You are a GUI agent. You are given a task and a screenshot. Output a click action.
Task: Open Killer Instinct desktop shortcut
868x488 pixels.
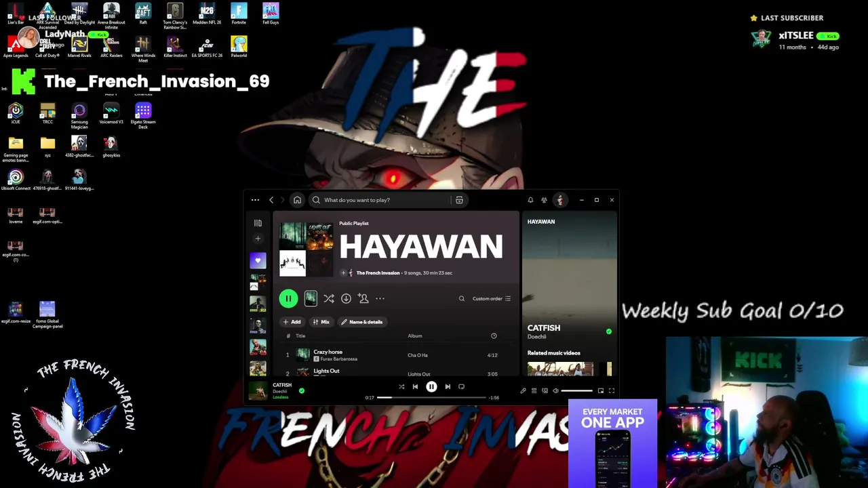[175, 47]
